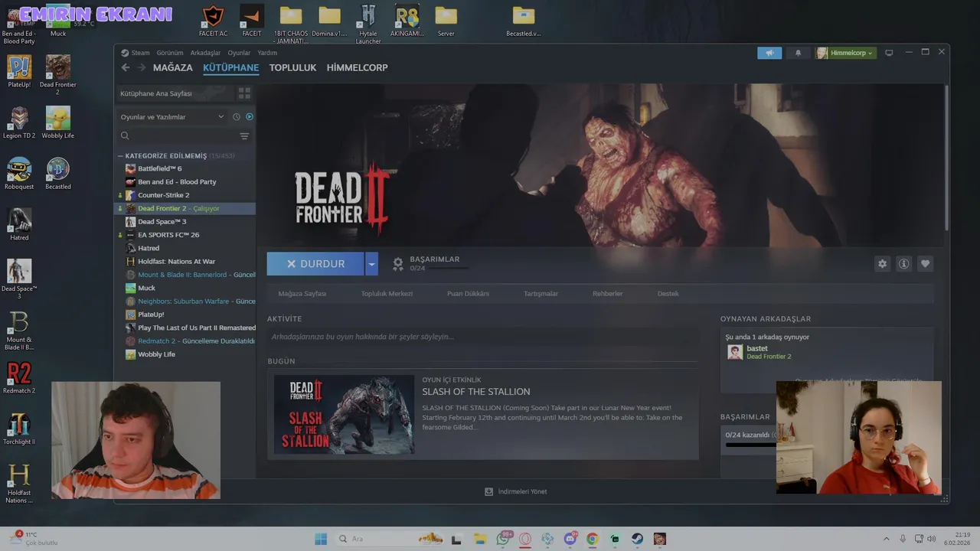
Task: Open the Mağaza Sayfası link
Action: 302,294
